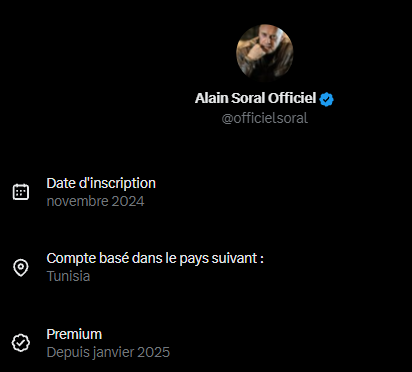Click the words dans le in country heading
Screen dimensions: 412x372
point(154,258)
